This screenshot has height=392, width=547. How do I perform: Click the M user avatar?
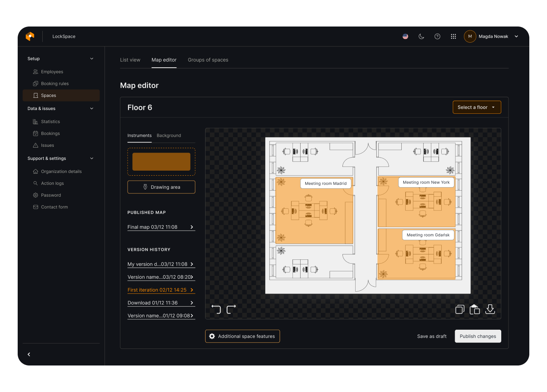(x=470, y=37)
